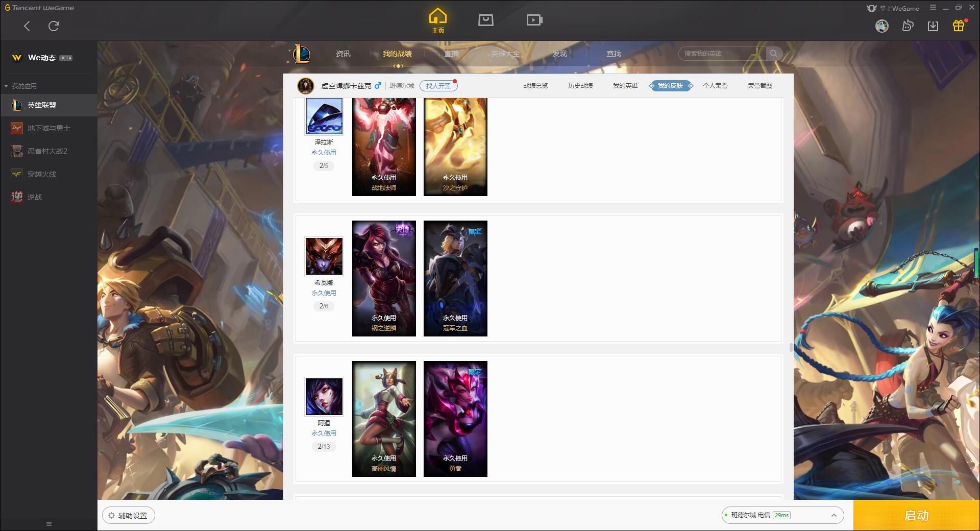Click the summoner name 虚空蟑螂卡兹克
Image resolution: width=980 pixels, height=531 pixels.
[x=346, y=86]
